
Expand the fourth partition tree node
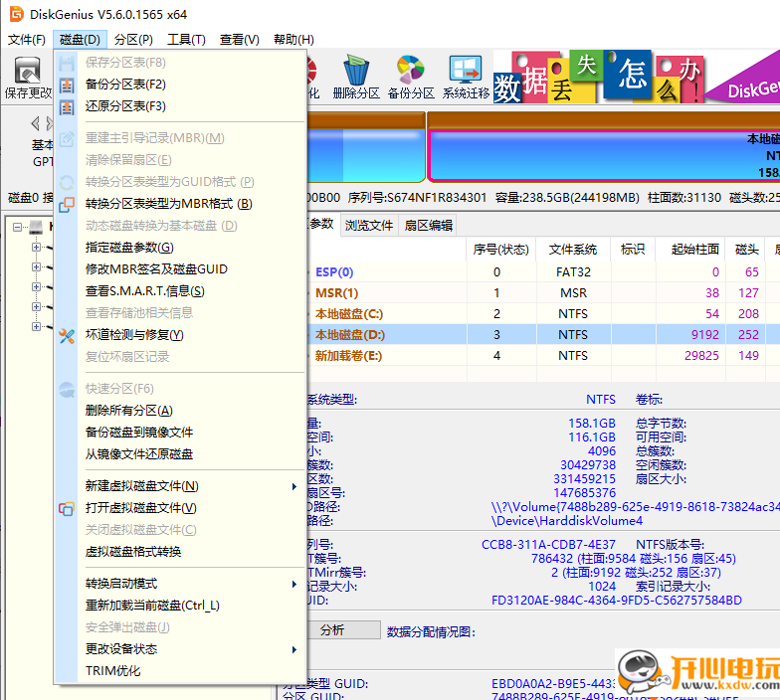36,306
